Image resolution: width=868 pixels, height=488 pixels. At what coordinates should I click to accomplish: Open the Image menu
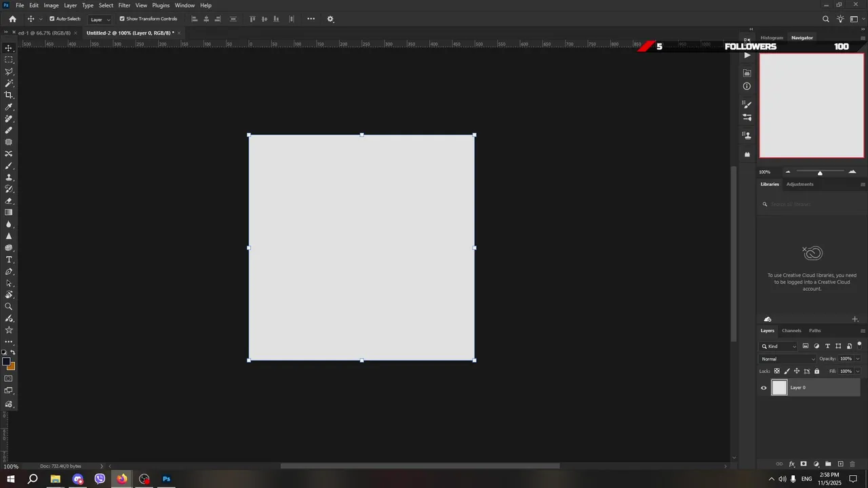point(52,5)
